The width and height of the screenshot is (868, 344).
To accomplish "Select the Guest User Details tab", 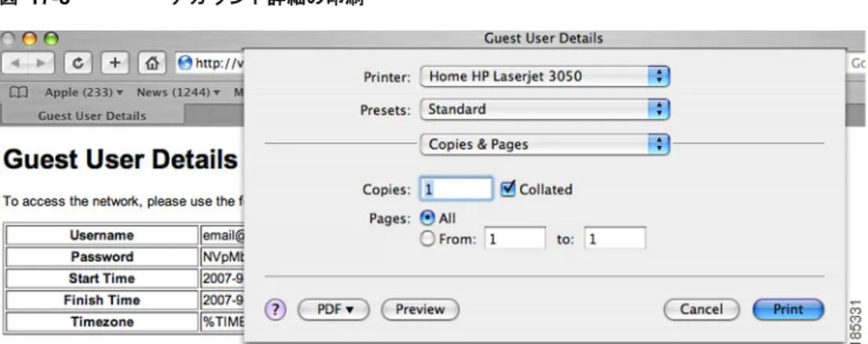I will (x=92, y=116).
